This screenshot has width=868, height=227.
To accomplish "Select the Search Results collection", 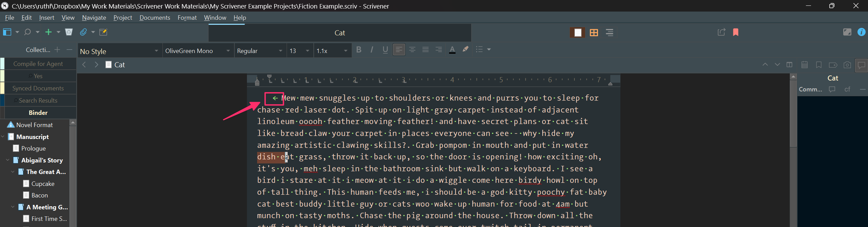I will pos(38,101).
